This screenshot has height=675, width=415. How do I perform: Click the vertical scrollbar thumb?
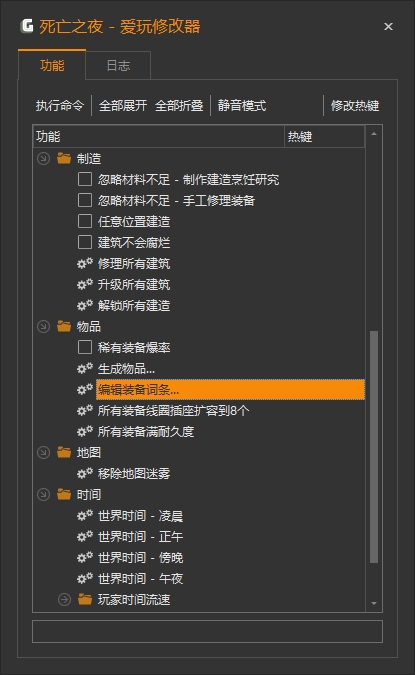tap(374, 446)
